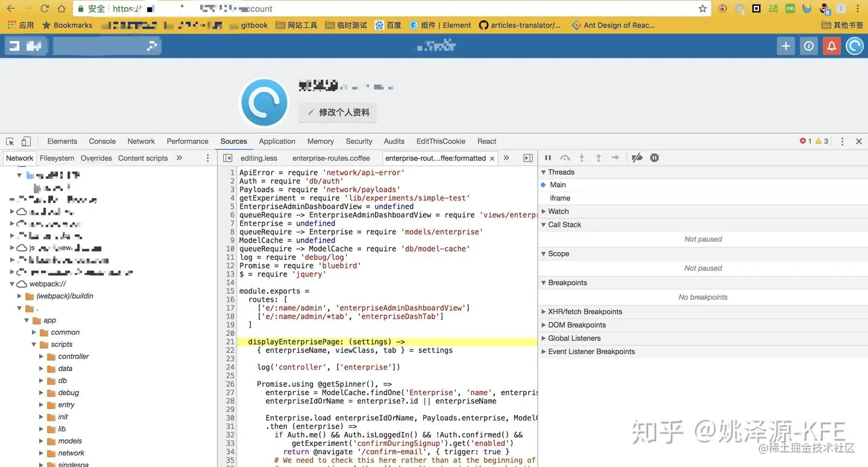Open the enterprise-routes.coffee tab

tap(331, 158)
